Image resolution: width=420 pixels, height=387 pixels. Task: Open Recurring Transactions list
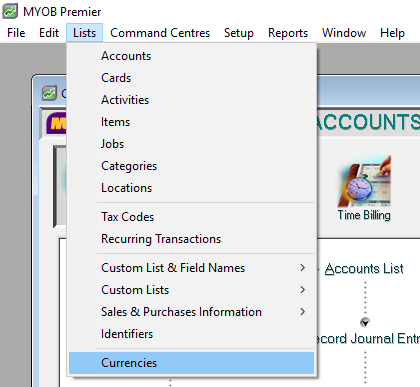point(191,239)
